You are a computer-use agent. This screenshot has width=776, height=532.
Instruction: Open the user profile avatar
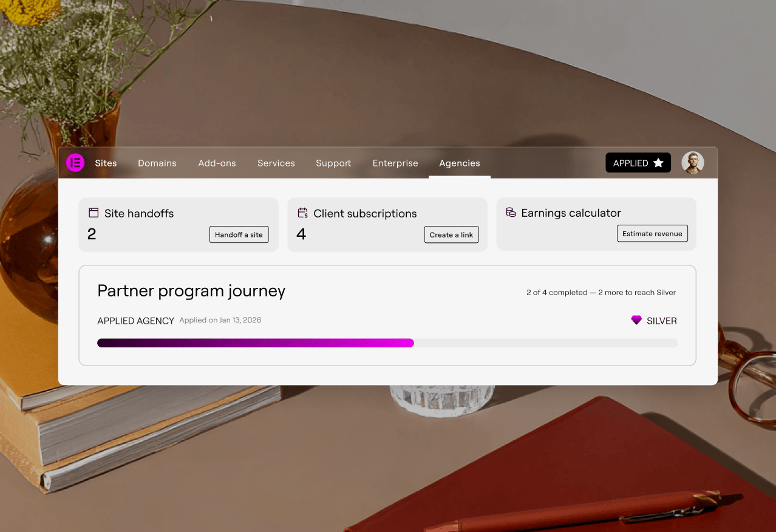[x=692, y=163]
